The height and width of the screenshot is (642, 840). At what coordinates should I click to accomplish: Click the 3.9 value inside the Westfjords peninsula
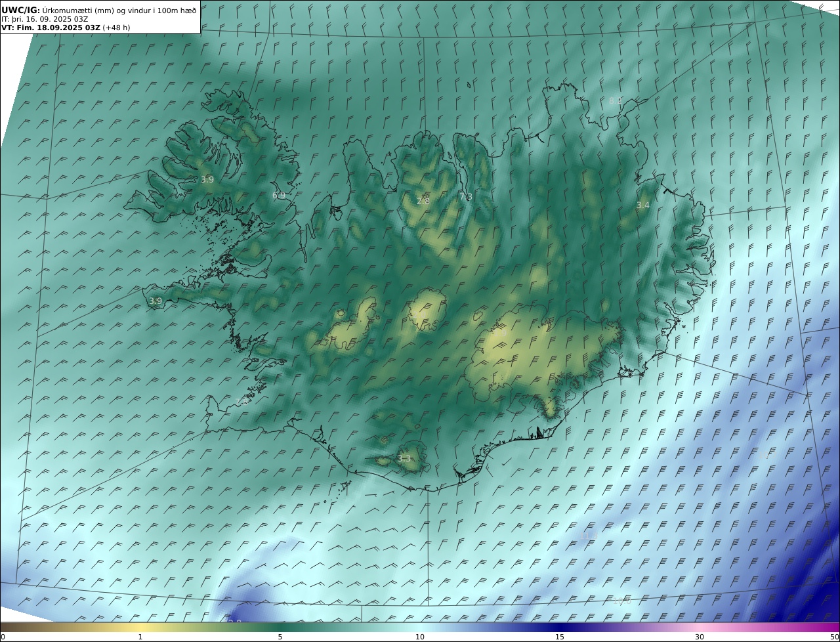[207, 179]
